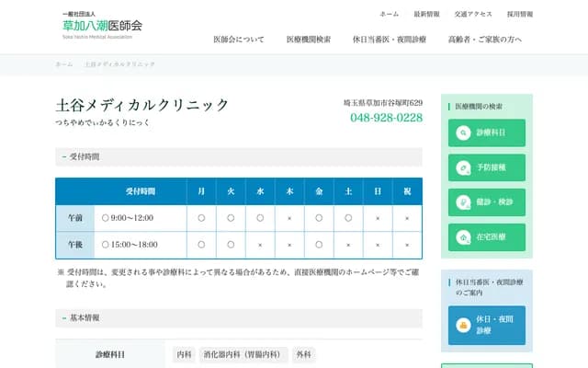Click the orange icon on 休日・夜間診療 button
The image size is (588, 368).
point(463,325)
